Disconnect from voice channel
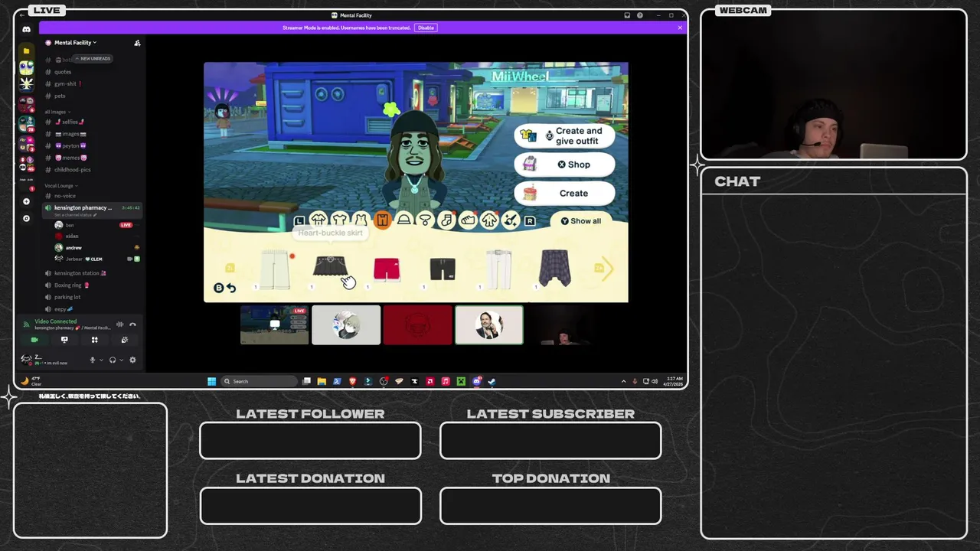This screenshot has width=980, height=551. (x=132, y=324)
